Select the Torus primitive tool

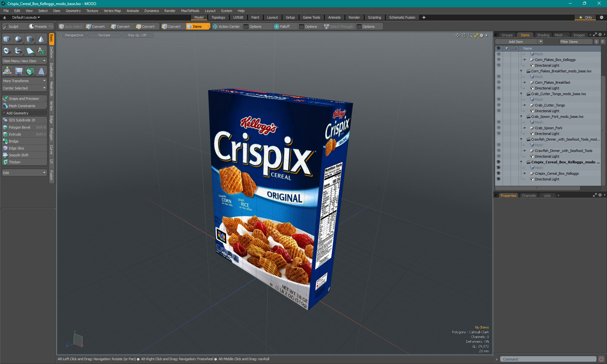click(7, 51)
